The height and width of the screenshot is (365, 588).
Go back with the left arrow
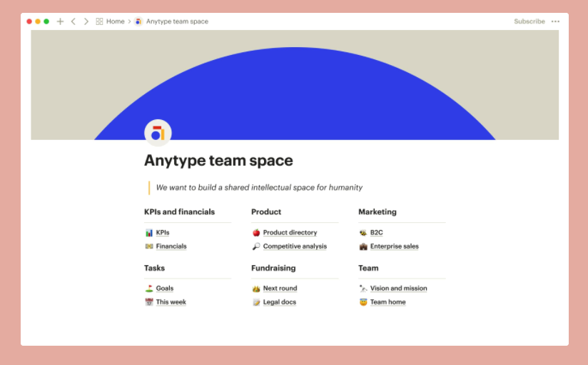coord(73,21)
